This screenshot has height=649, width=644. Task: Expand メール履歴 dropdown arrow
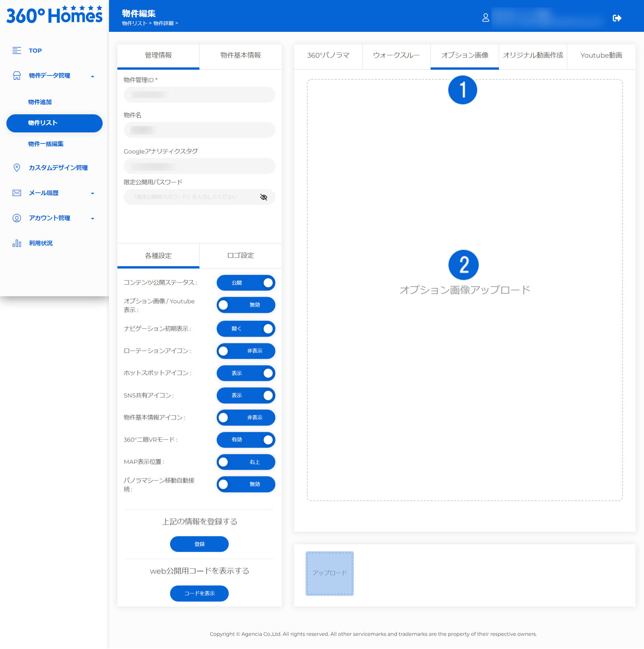93,193
